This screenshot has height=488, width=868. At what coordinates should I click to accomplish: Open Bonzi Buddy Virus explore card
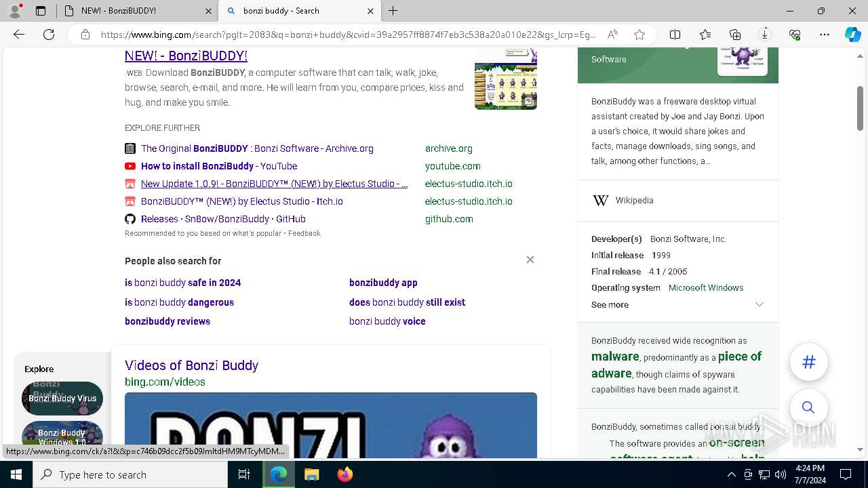(62, 399)
